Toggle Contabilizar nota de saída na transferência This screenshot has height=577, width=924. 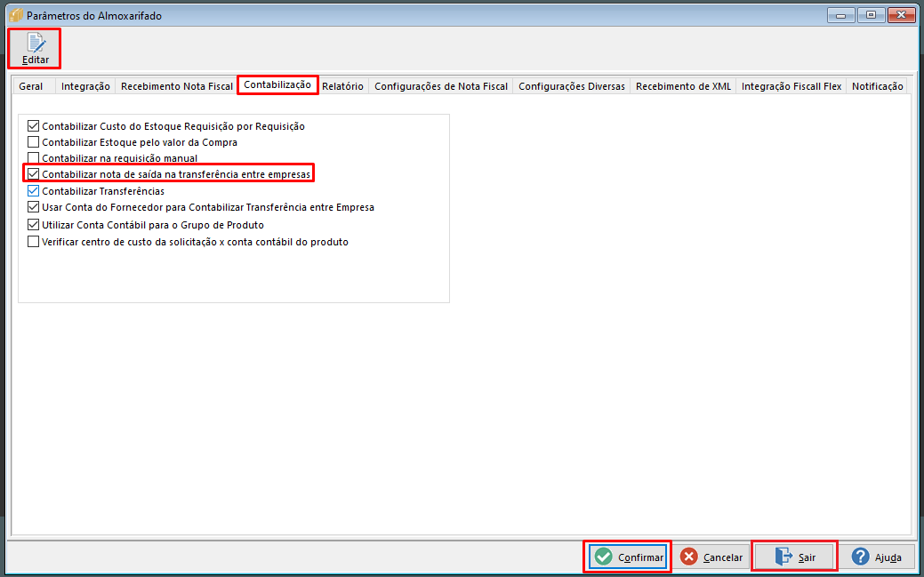coord(34,174)
